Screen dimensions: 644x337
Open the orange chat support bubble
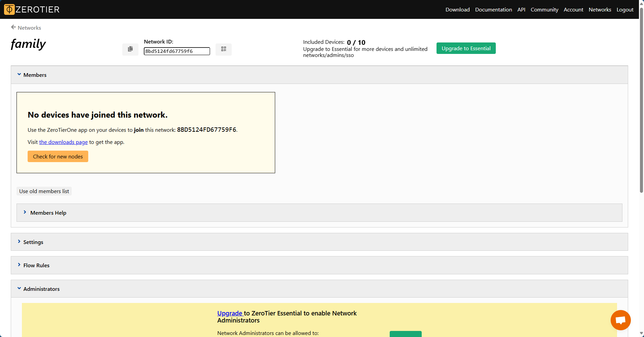(x=620, y=320)
